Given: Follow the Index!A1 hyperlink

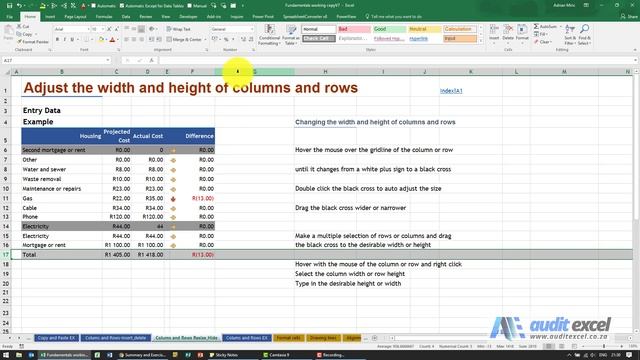Looking at the screenshot, I should [451, 91].
